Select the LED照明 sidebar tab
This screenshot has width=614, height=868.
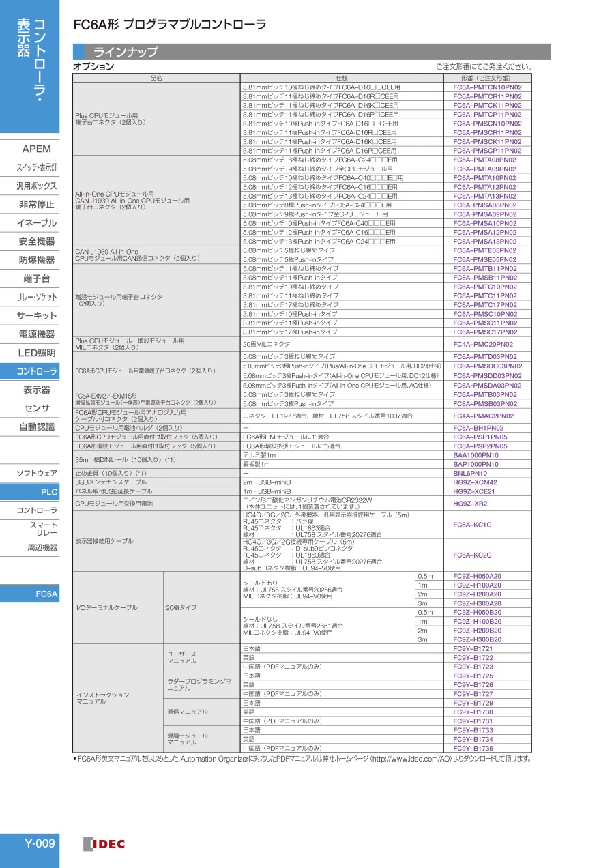(x=36, y=353)
